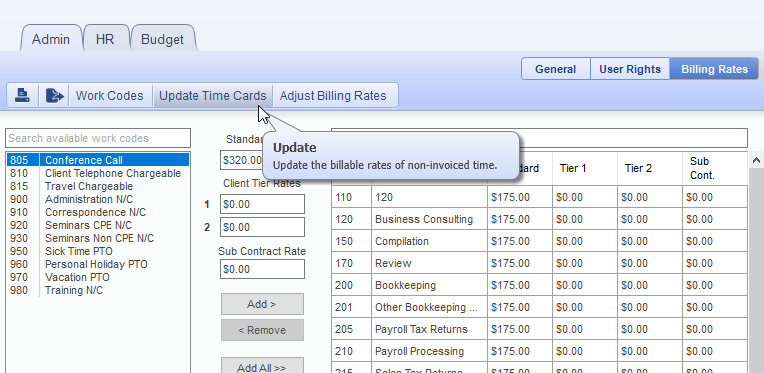Switch to the Budget tab
Screen dimensions: 764x373
[162, 39]
